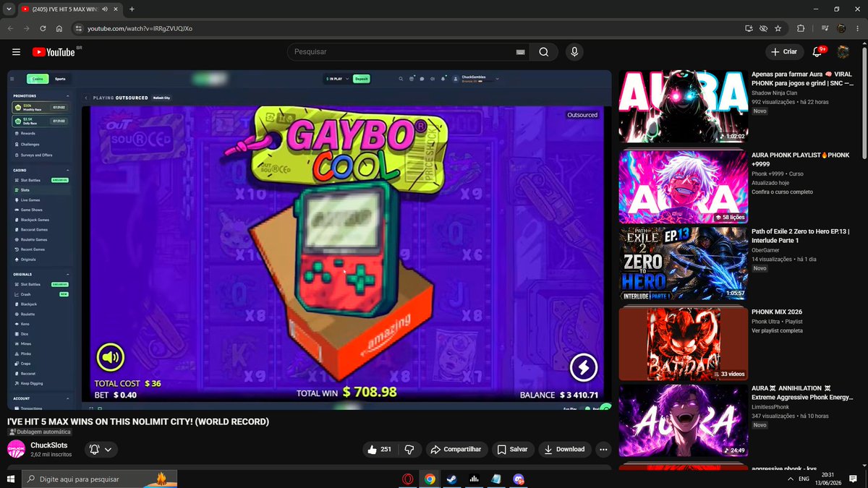Open the ChuckSlots channel avatar

click(x=17, y=449)
